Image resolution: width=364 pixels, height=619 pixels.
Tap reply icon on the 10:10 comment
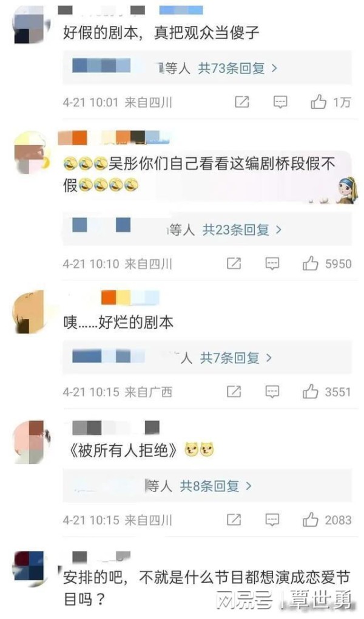coord(272,263)
